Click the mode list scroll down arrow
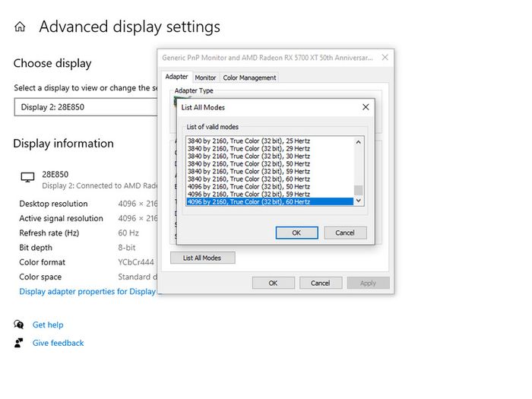532x399 pixels. 358,201
